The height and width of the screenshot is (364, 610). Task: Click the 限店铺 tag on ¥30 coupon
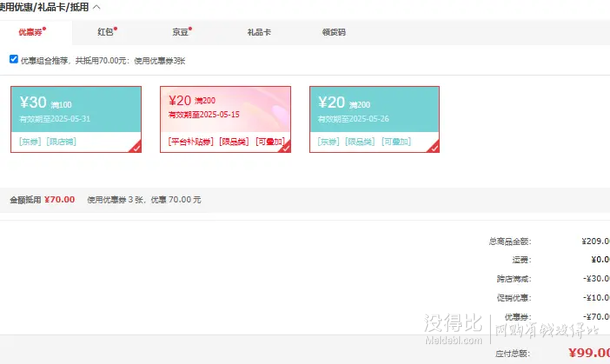tap(61, 142)
